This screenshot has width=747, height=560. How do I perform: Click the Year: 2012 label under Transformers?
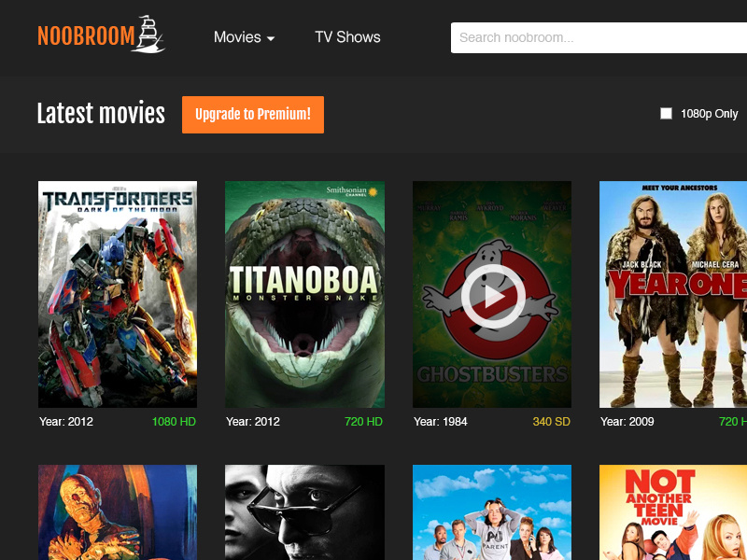66,422
